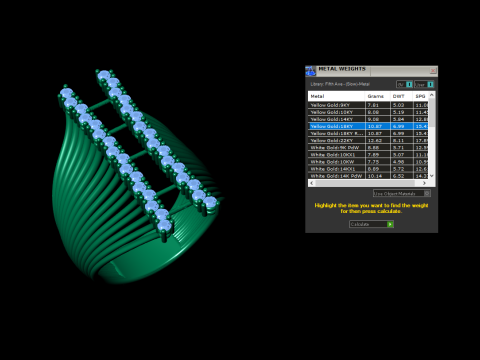Screen dimensions: 480x360
Task: Sort by the SPG column header
Action: tap(420, 96)
